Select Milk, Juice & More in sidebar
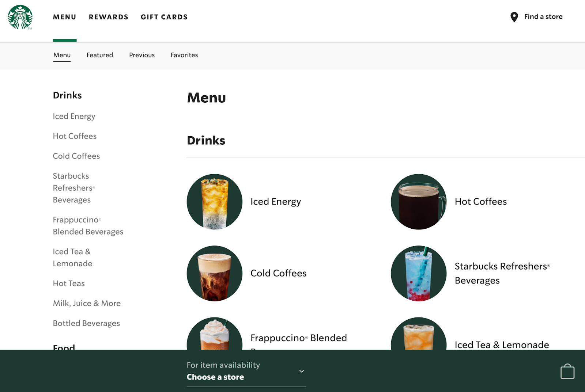This screenshot has width=585, height=392. (87, 303)
